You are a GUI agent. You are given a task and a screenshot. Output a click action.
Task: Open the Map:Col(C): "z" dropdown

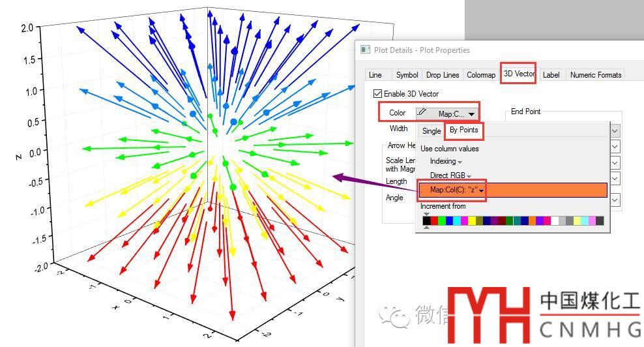pos(456,190)
